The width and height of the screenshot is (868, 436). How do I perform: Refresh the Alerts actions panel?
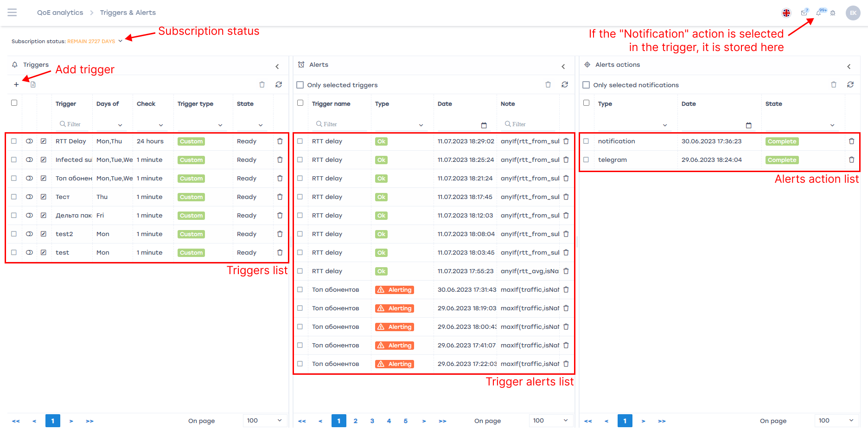click(850, 84)
